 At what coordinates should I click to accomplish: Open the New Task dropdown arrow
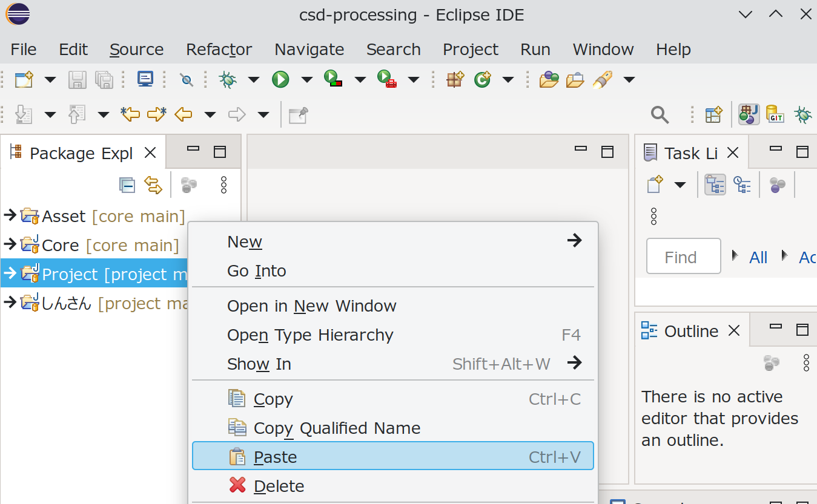click(680, 185)
